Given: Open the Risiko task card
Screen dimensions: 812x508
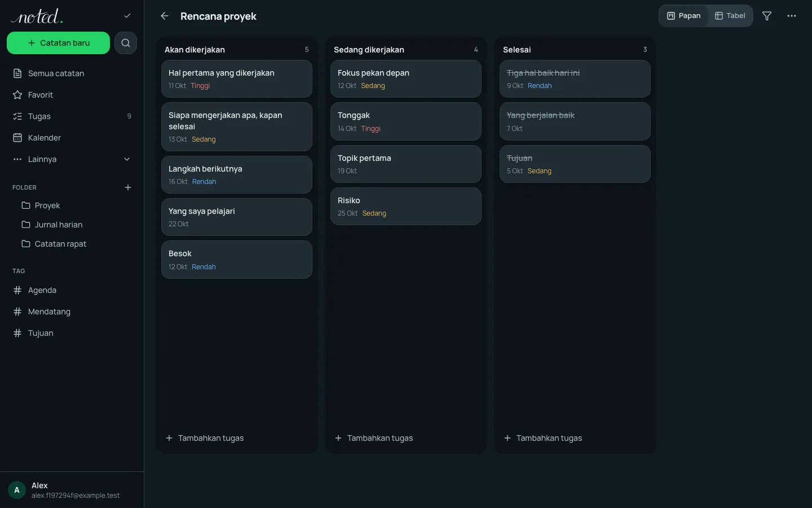Looking at the screenshot, I should 406,207.
